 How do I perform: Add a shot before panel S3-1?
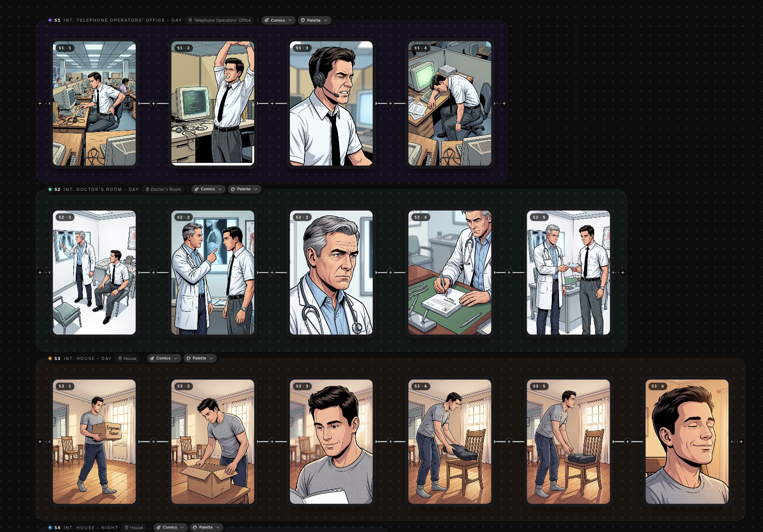pyautogui.click(x=40, y=441)
